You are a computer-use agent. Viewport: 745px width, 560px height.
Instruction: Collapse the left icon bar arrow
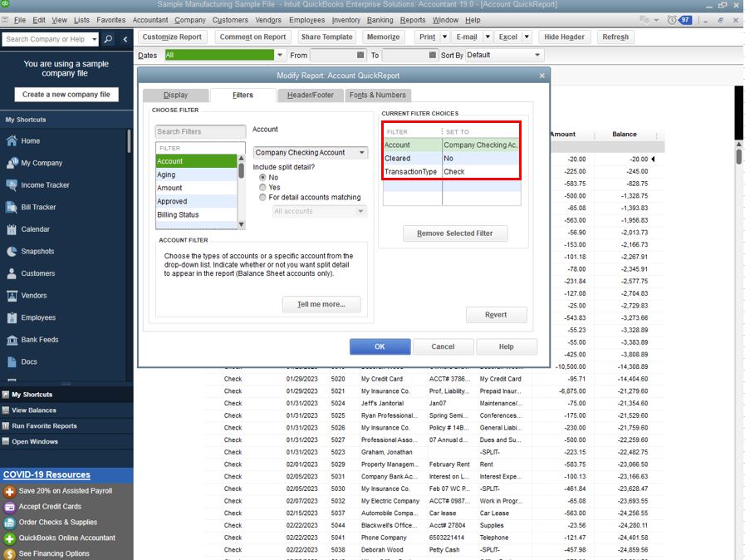click(x=125, y=39)
